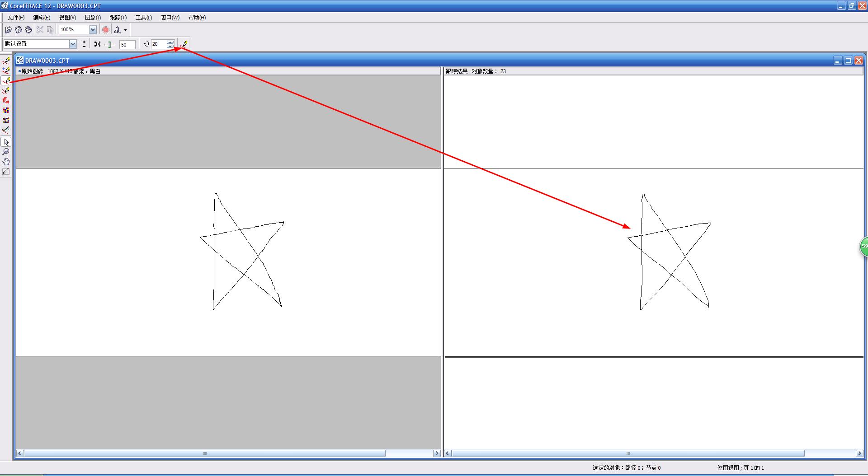Click the CorelTRACE 12 title bar icon

click(x=5, y=5)
